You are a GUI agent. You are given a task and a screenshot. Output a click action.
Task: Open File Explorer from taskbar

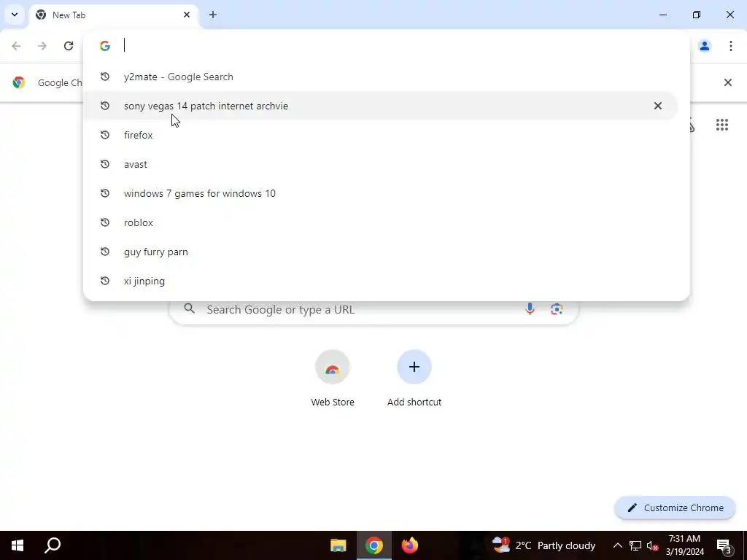point(338,545)
